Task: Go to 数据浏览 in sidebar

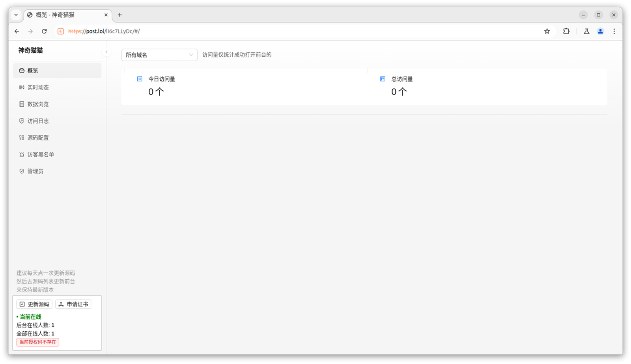Action: pyautogui.click(x=57, y=104)
